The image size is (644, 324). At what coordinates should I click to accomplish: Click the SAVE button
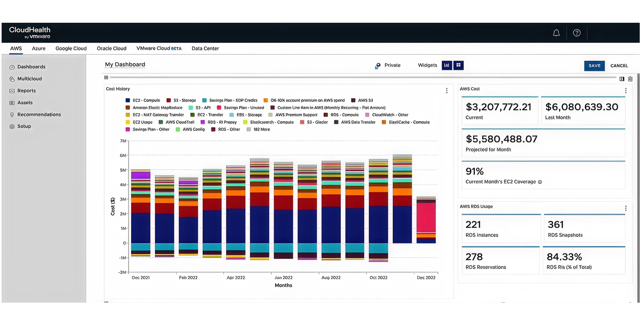coord(594,66)
